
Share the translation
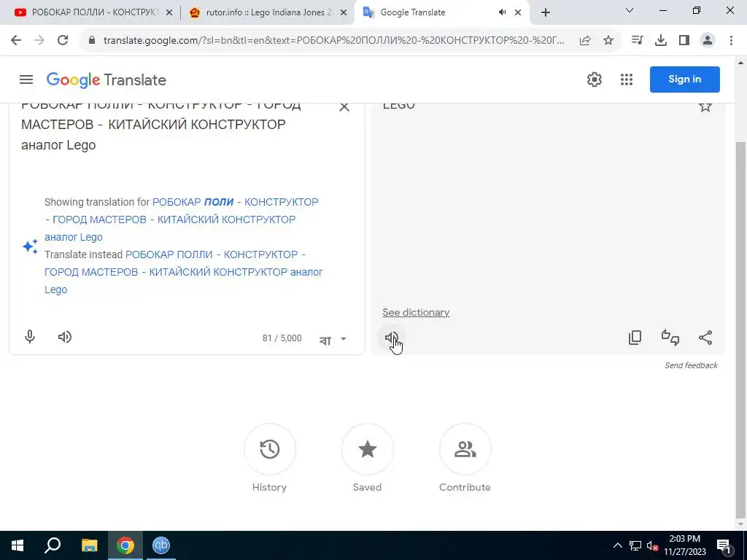[x=705, y=338]
